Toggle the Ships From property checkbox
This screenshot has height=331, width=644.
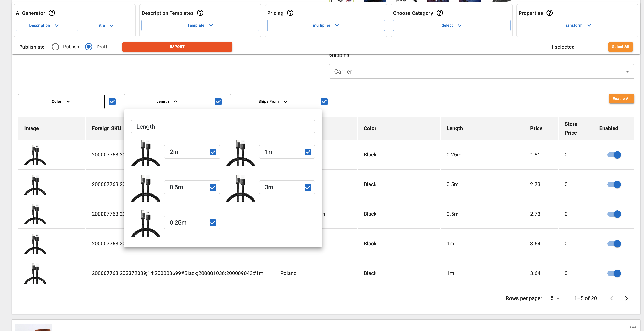(324, 102)
